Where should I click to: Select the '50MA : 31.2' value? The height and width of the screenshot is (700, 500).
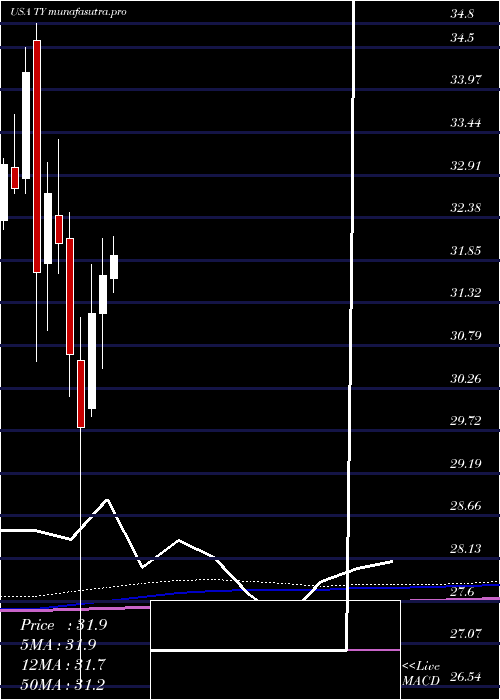[62, 683]
